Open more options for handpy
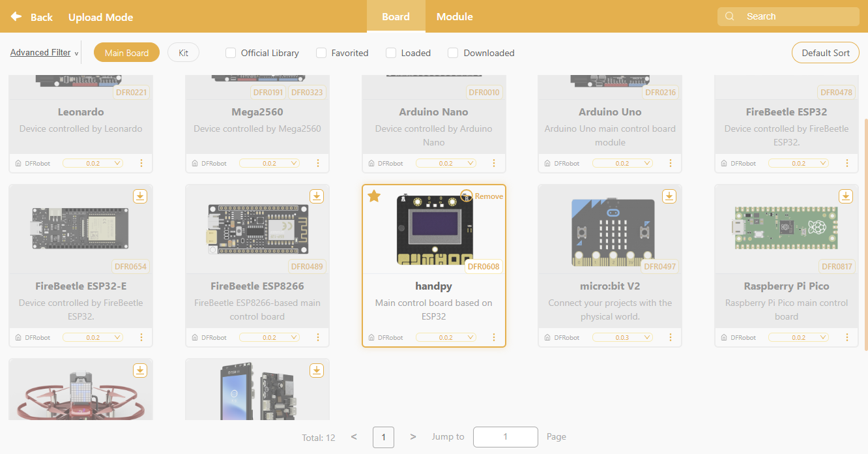Screen dimensions: 868x454 coord(494,337)
